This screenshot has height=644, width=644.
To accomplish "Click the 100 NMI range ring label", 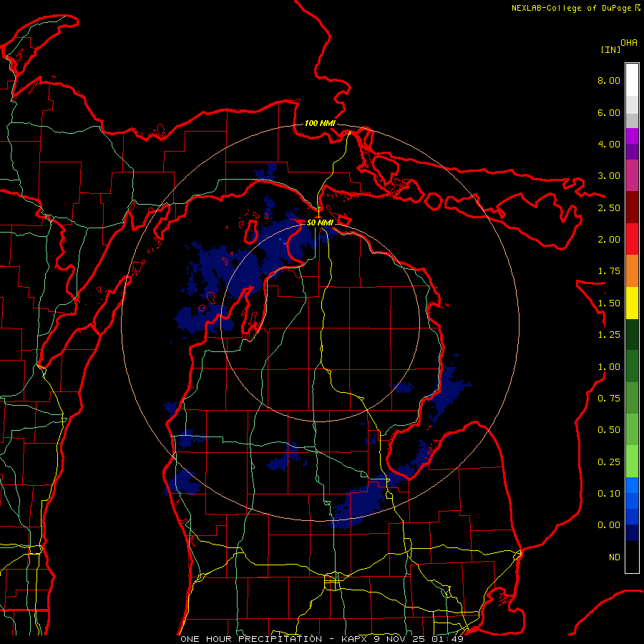I will pyautogui.click(x=320, y=123).
